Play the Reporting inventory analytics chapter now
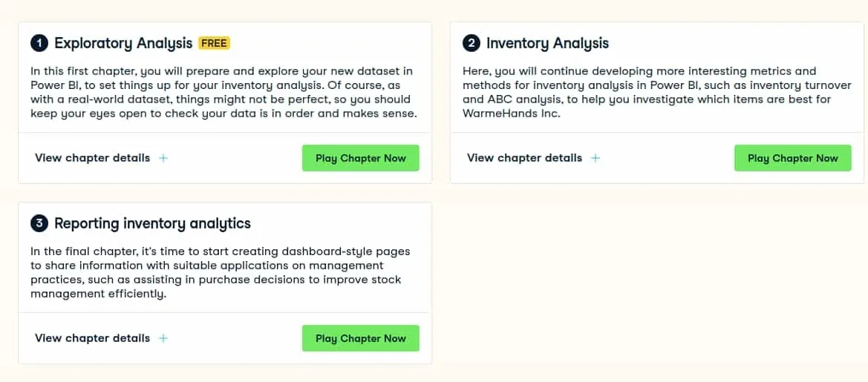The image size is (868, 382). click(x=360, y=338)
